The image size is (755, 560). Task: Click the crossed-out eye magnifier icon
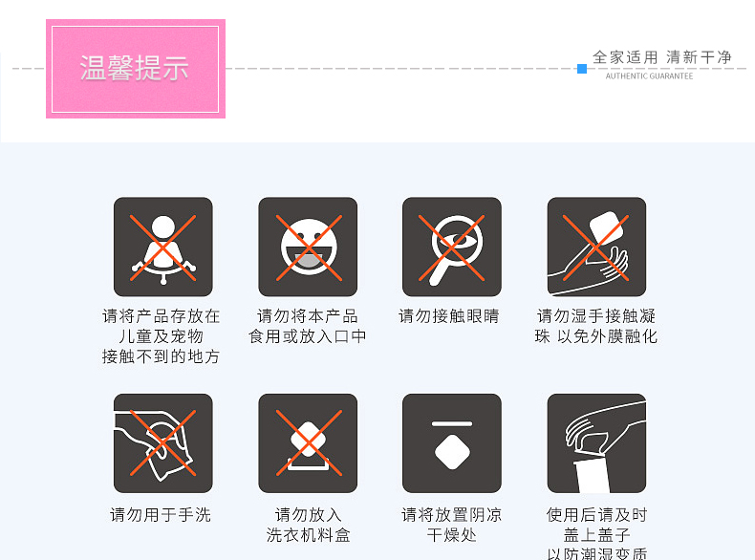tap(452, 247)
